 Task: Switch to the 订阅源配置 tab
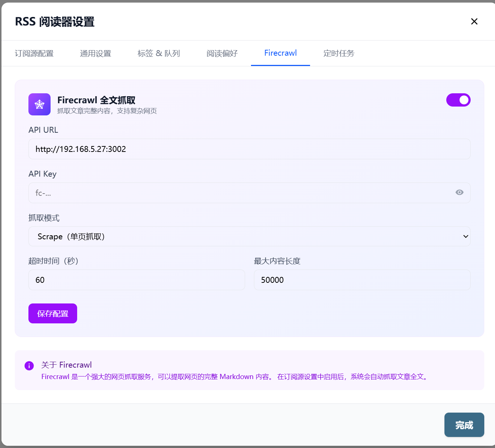34,53
